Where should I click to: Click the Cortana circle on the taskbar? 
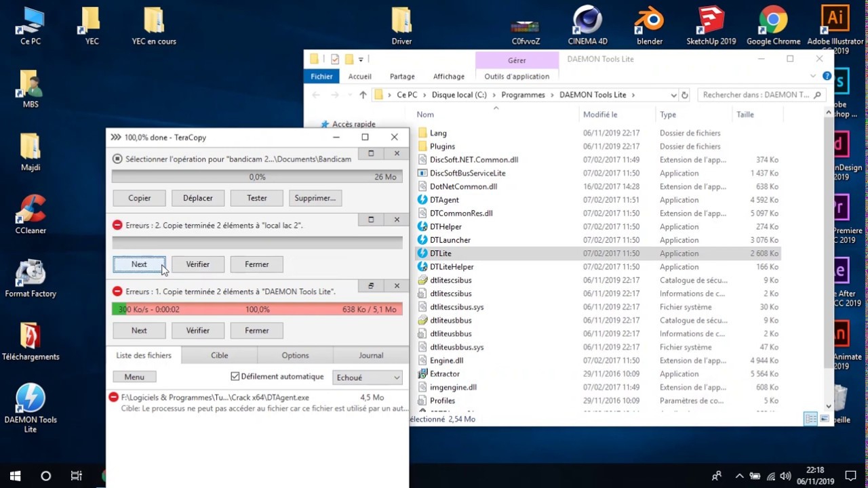click(x=45, y=476)
